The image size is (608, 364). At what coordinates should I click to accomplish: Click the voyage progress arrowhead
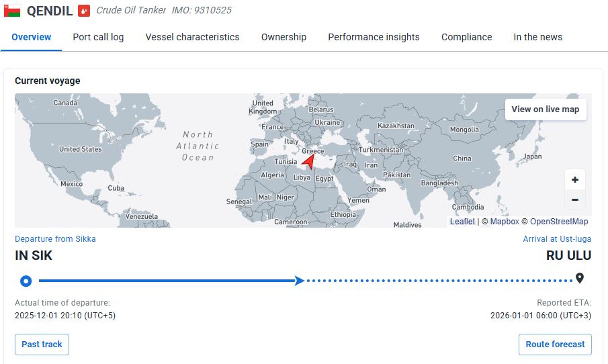coord(300,281)
